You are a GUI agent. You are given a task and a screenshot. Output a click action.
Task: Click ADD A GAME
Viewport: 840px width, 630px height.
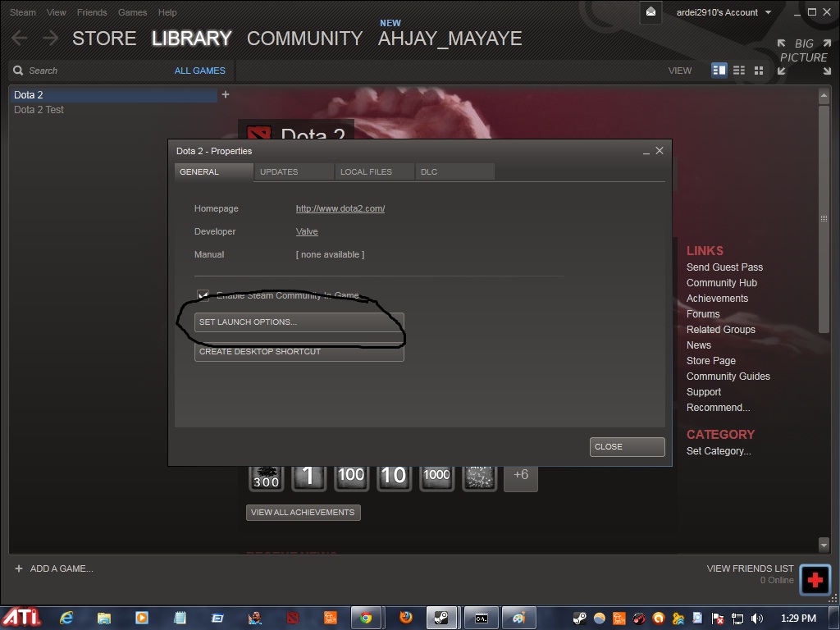pos(54,568)
